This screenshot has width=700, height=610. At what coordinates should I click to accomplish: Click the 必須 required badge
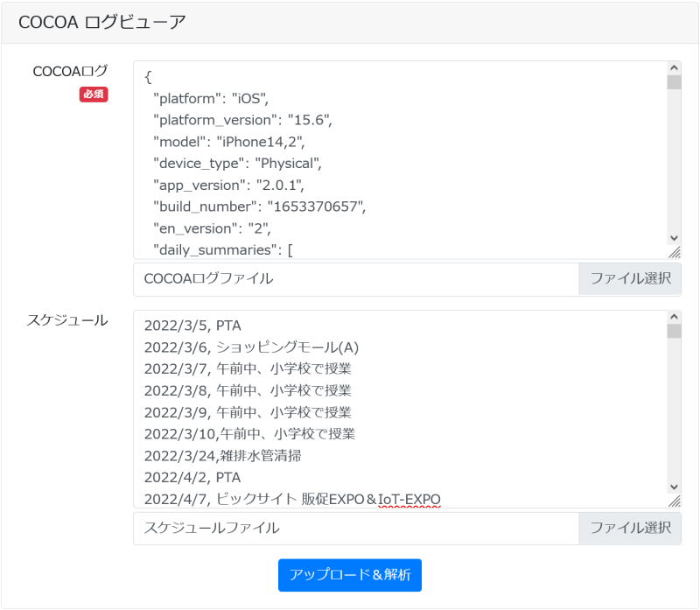tap(94, 95)
